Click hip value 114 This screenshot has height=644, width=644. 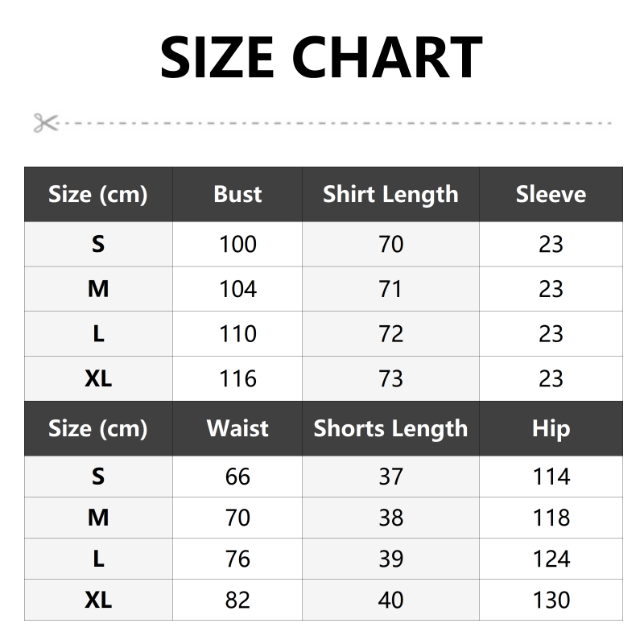[551, 477]
